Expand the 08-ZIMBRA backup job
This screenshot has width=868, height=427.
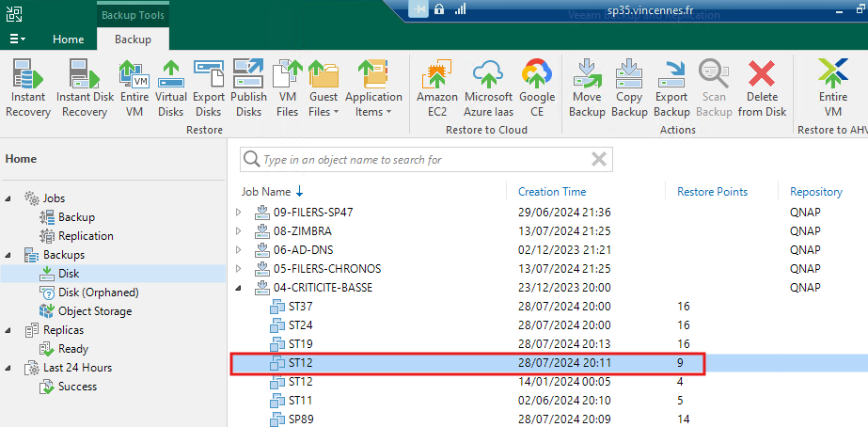(x=239, y=231)
